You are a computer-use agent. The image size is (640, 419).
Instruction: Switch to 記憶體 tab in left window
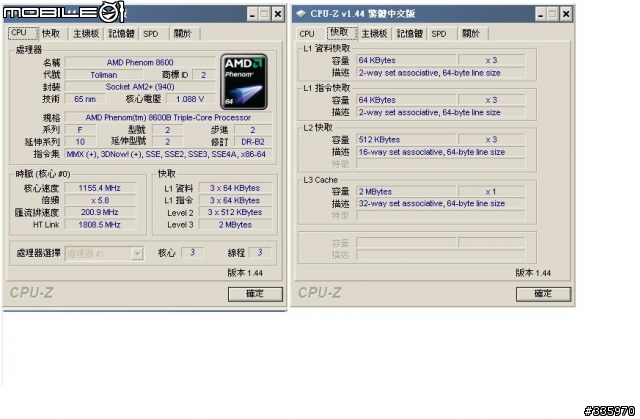pyautogui.click(x=121, y=33)
